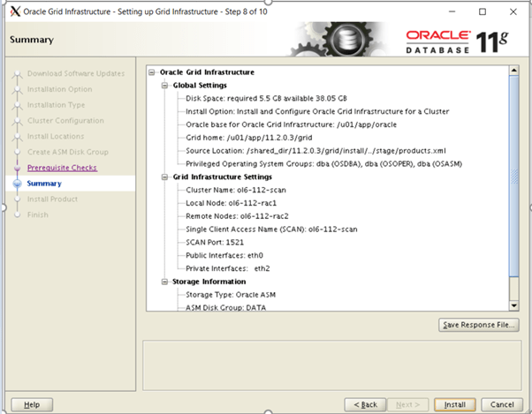Open the Prerequisite Checks step link
The image size is (532, 414).
point(62,168)
